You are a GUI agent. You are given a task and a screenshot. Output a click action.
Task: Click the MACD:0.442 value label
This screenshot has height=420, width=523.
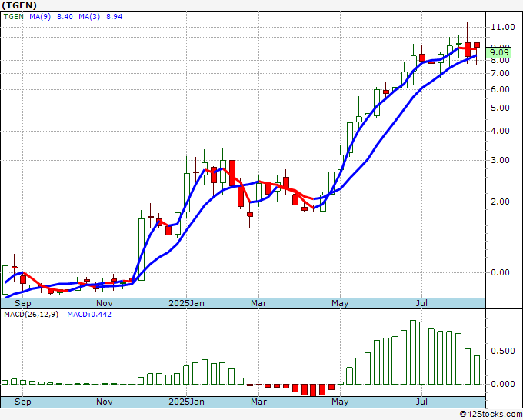tap(89, 315)
